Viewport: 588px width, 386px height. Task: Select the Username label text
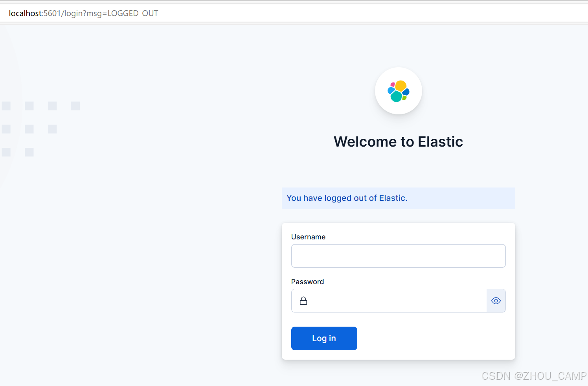[x=308, y=237]
